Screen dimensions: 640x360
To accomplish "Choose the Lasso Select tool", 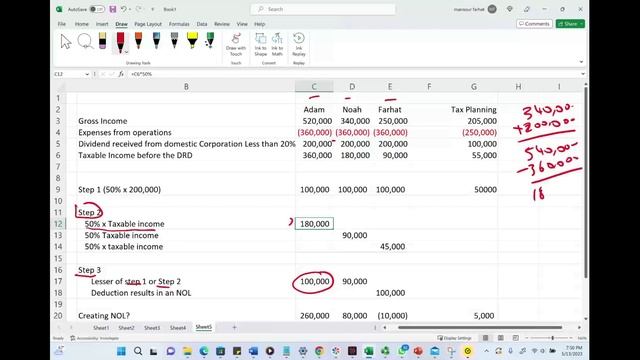I will [85, 42].
